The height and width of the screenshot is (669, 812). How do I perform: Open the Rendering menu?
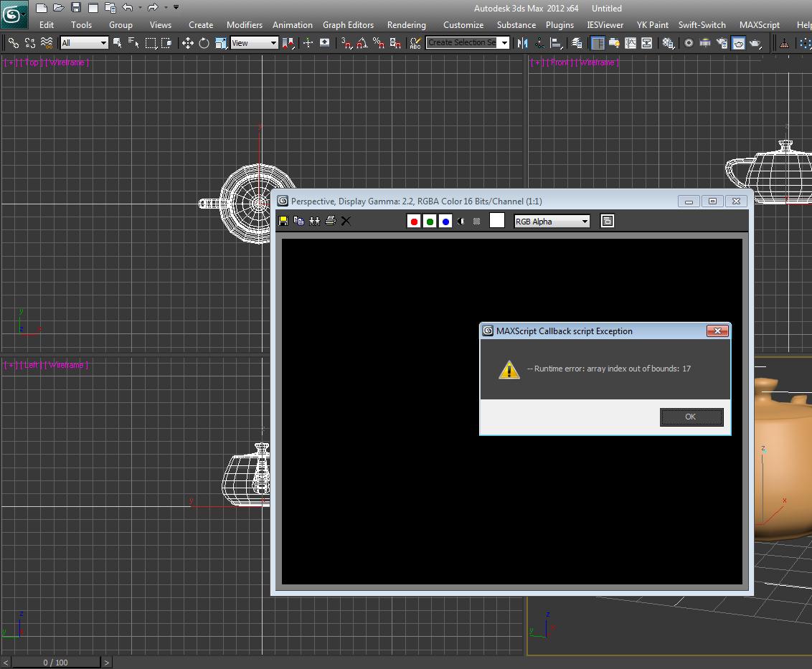tap(406, 24)
